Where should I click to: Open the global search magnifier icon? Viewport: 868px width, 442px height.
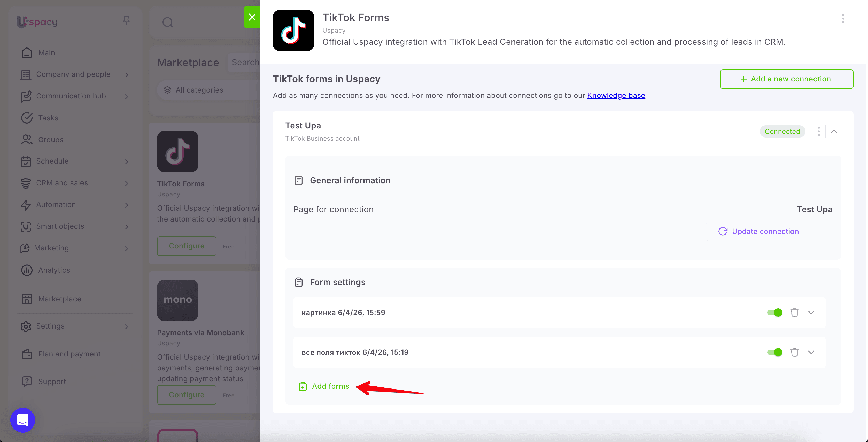[167, 22]
